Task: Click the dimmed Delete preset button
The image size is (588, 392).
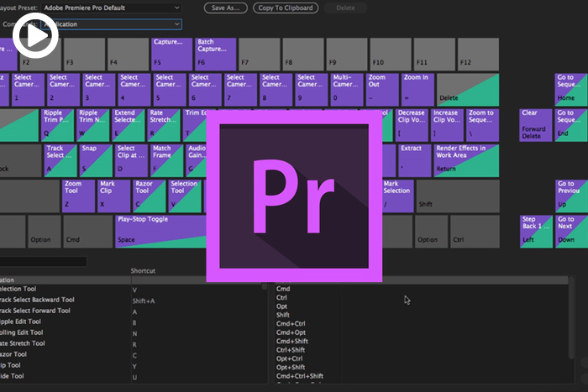Action: 345,8
